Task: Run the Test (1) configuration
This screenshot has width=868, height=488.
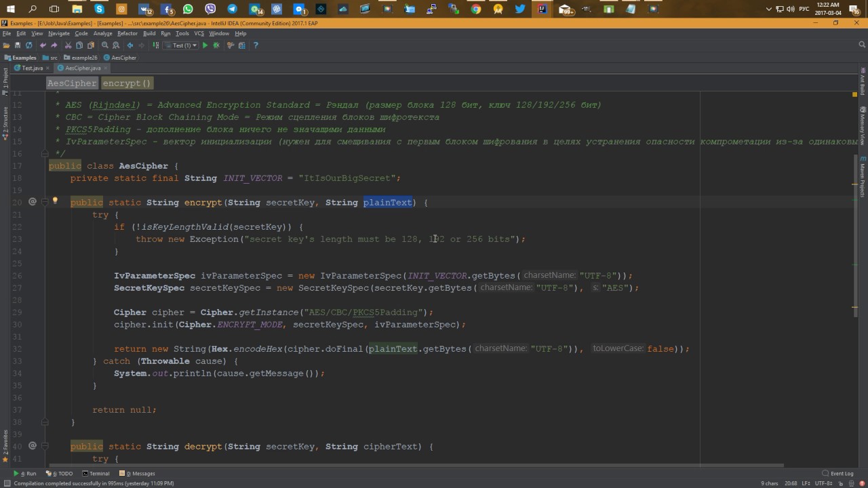Action: pos(205,45)
